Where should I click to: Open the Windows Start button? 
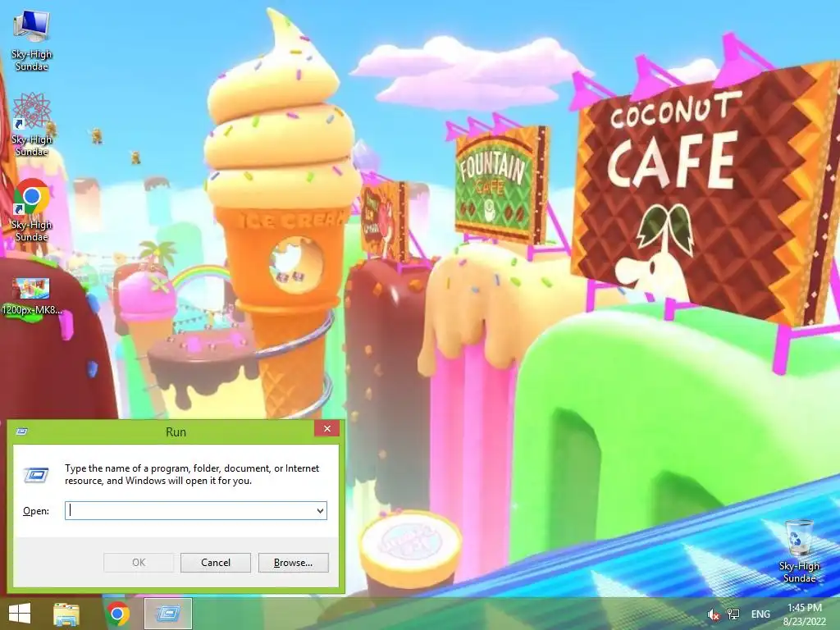point(20,614)
